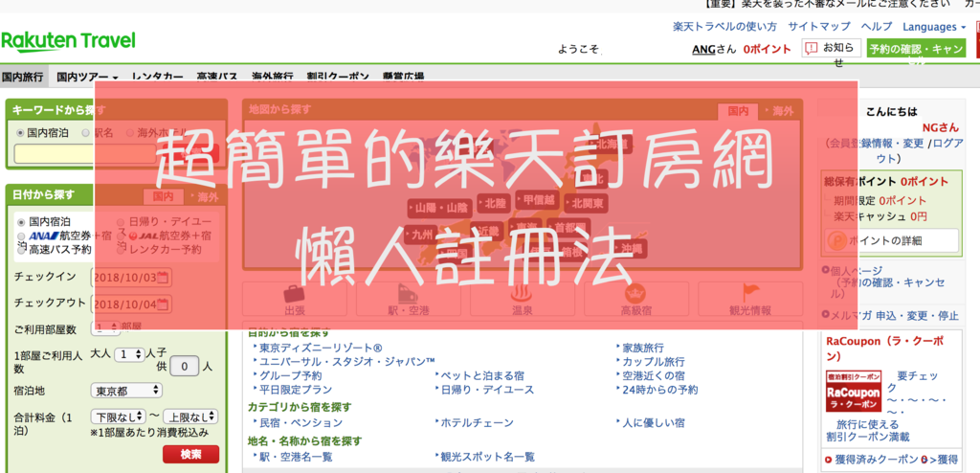The height and width of the screenshot is (473, 980).
Task: Click the keyword search text field
Action: tap(84, 154)
